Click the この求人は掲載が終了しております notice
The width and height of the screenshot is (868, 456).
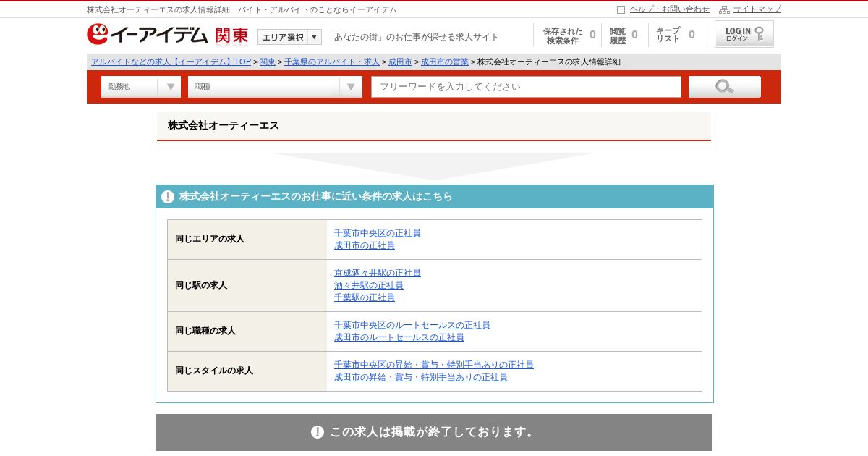(434, 432)
